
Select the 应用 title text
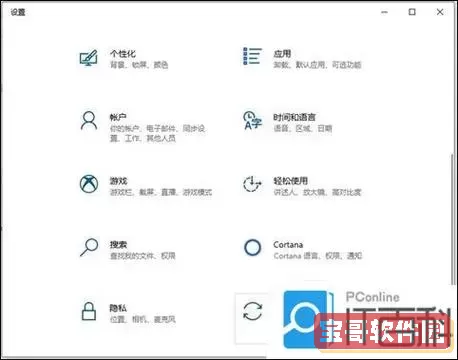tap(282, 54)
